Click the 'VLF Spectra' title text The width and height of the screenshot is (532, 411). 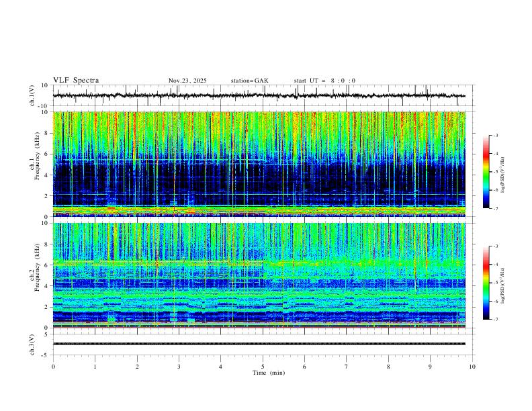click(76, 81)
